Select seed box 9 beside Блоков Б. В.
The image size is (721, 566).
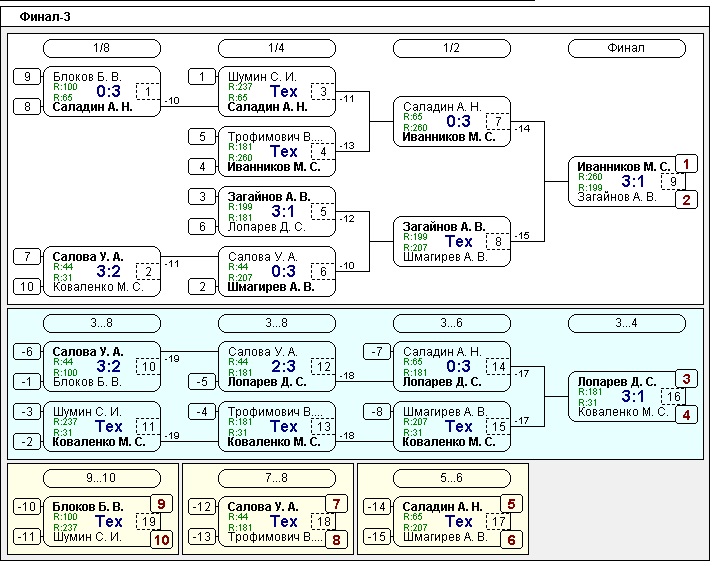27,77
